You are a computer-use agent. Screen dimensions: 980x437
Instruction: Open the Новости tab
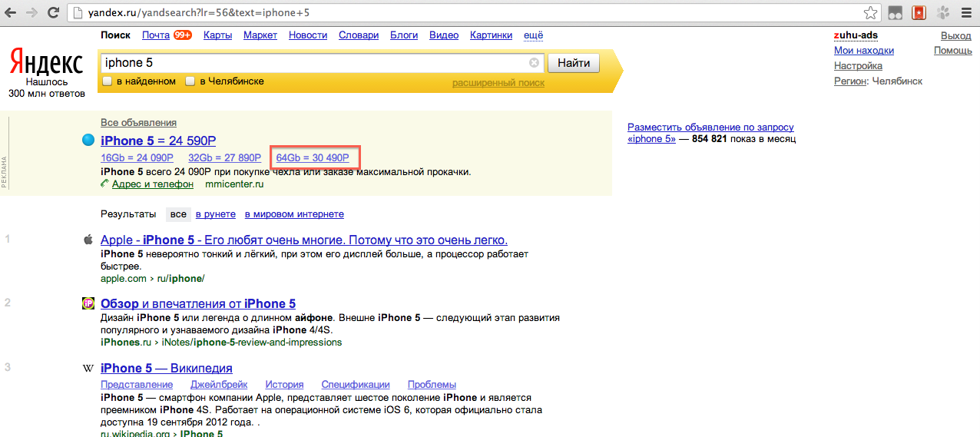pos(308,35)
